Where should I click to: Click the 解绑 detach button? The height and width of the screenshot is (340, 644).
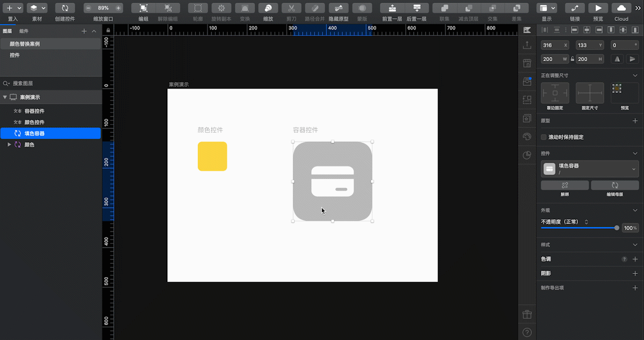565,185
